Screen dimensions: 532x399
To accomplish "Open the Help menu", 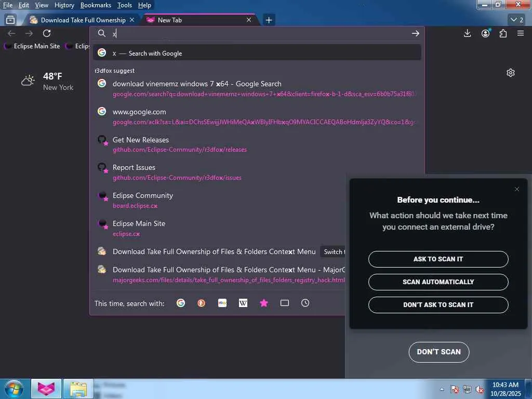I will coord(144,5).
